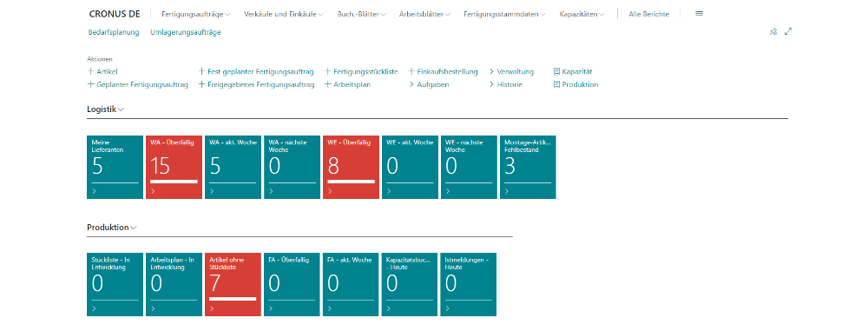Image resolution: width=868 pixels, height=331 pixels.
Task: Click the expand fullscreen arrows icon
Action: pos(788,31)
